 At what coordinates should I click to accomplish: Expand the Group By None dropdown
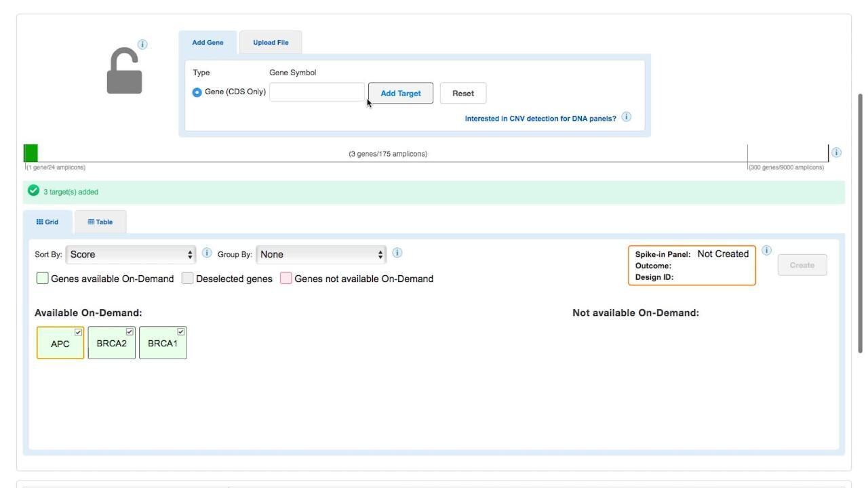(321, 255)
